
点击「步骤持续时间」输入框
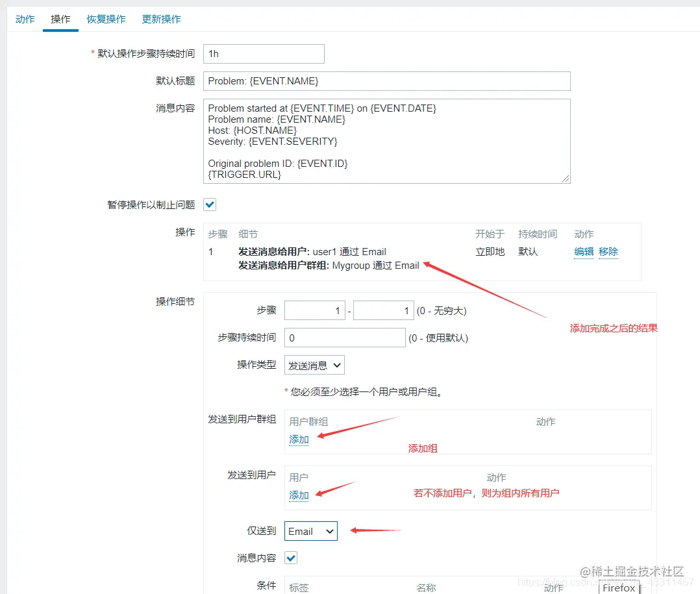click(344, 338)
